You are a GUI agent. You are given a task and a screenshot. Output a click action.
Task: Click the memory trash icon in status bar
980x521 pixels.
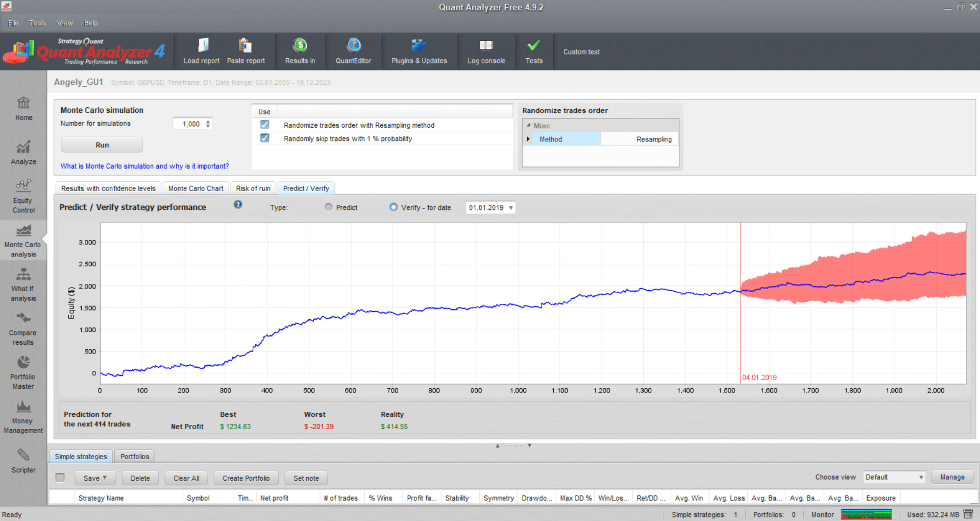969,514
